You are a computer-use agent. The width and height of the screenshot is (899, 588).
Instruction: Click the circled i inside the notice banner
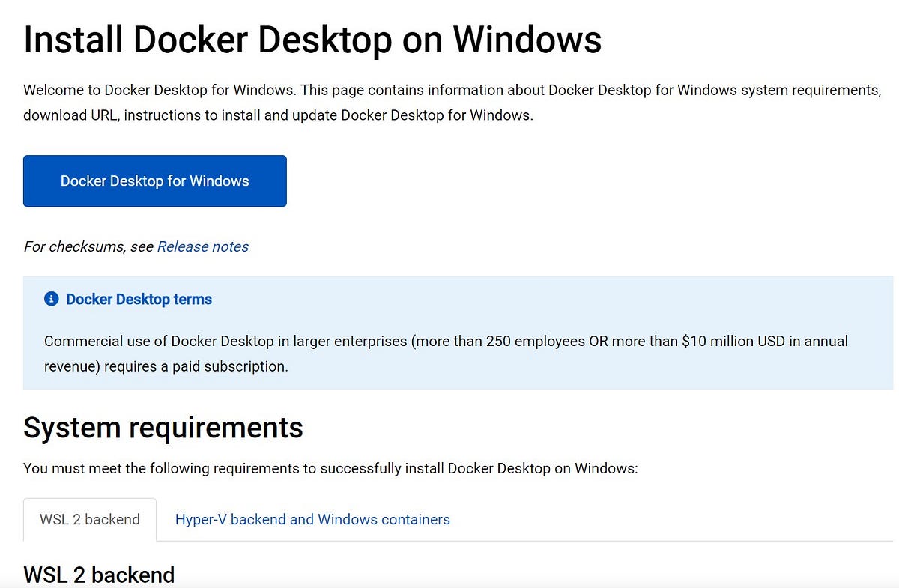click(51, 298)
